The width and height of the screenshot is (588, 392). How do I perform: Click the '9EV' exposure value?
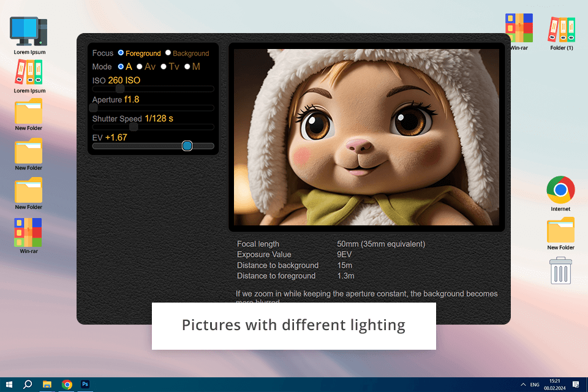pos(344,254)
